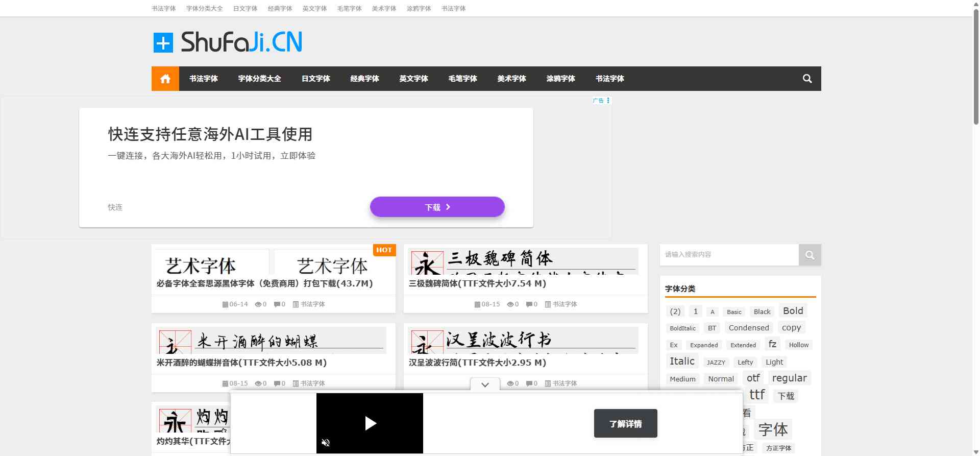Click the blue plus ShuFaJi.CN logo
This screenshot has height=456, width=980.
pyautogui.click(x=228, y=42)
